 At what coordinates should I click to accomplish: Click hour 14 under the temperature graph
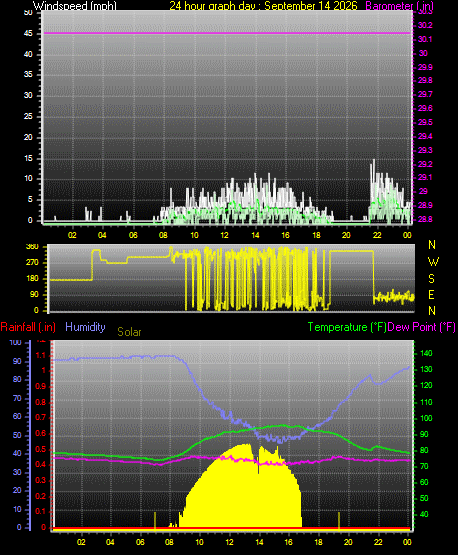pyautogui.click(x=259, y=542)
